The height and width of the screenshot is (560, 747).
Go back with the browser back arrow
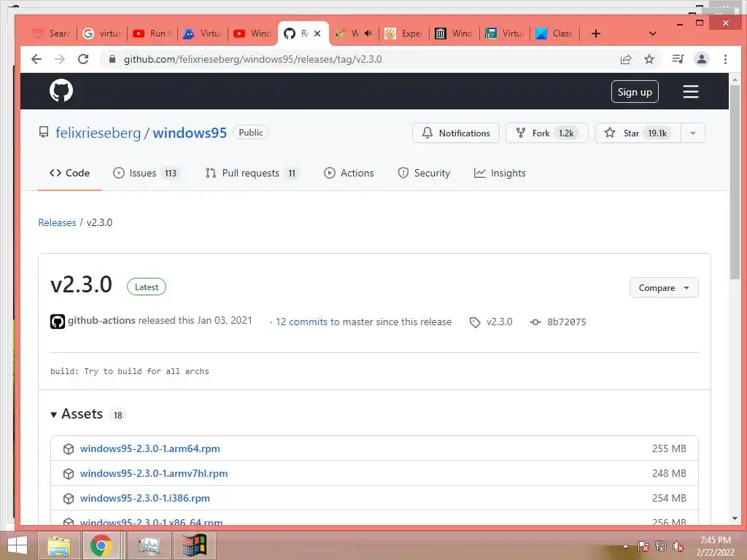point(36,59)
